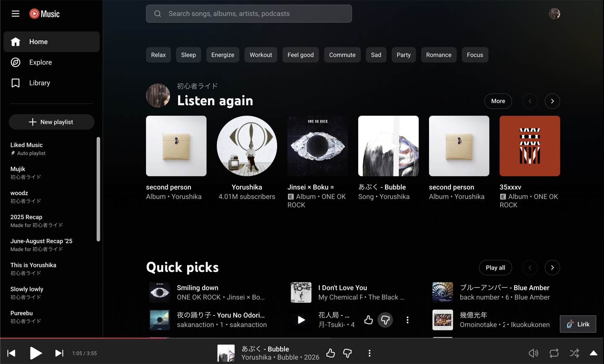Select the Relax mood chip
This screenshot has height=364, width=604.
coord(159,55)
